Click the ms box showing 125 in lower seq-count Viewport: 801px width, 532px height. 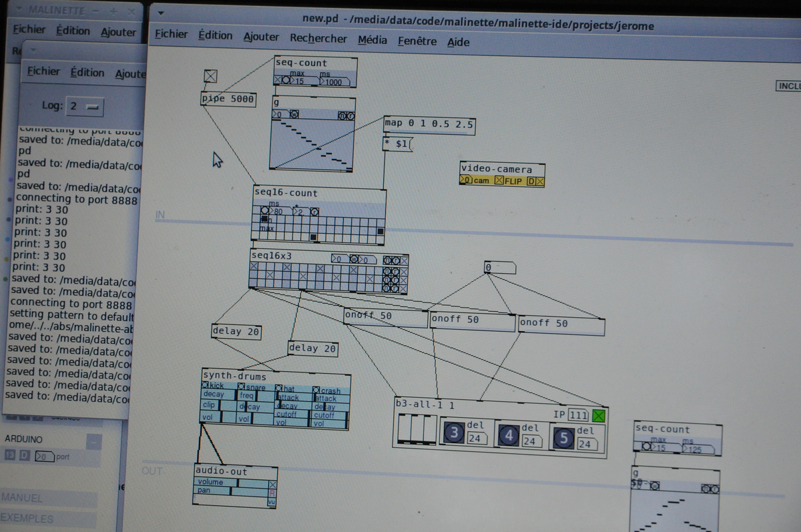(x=699, y=449)
